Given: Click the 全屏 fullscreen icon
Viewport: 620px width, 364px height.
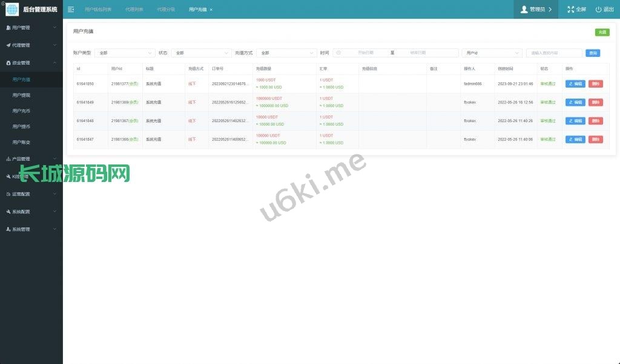Looking at the screenshot, I should coord(570,10).
